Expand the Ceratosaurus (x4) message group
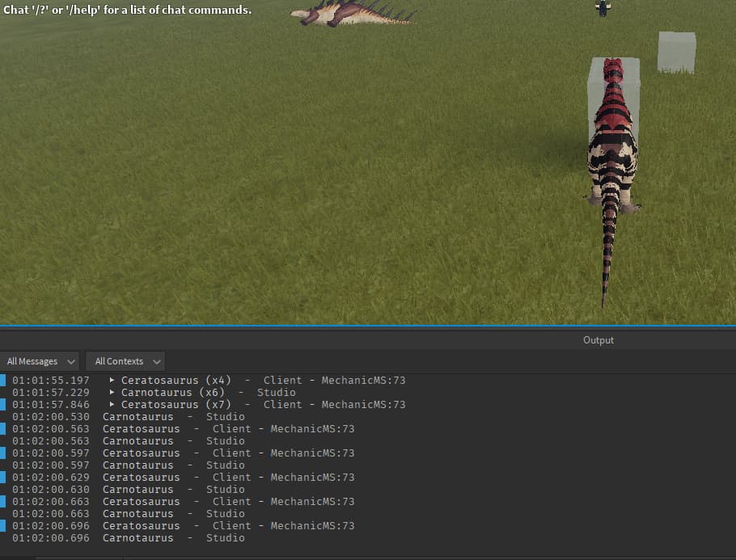 click(111, 380)
